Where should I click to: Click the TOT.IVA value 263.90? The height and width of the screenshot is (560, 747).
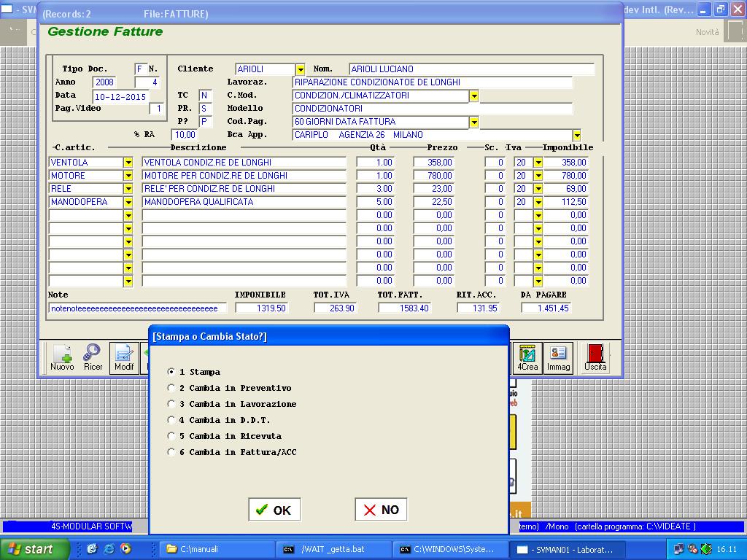(336, 308)
